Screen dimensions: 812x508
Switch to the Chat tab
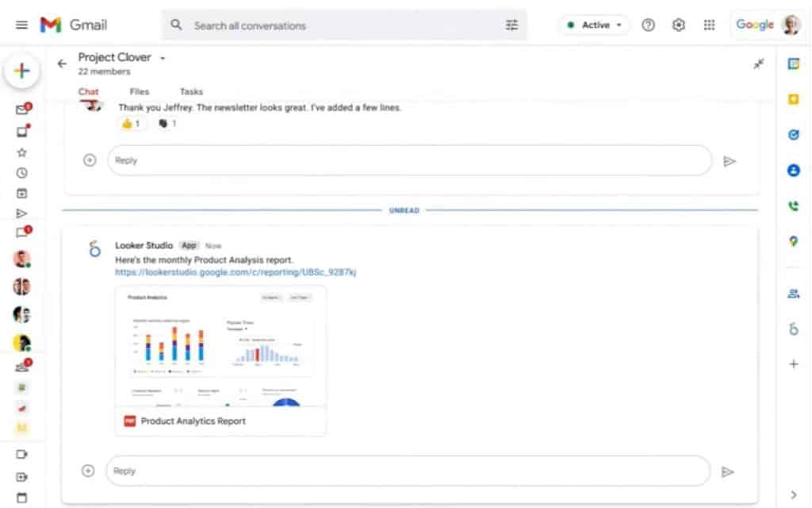coord(88,92)
